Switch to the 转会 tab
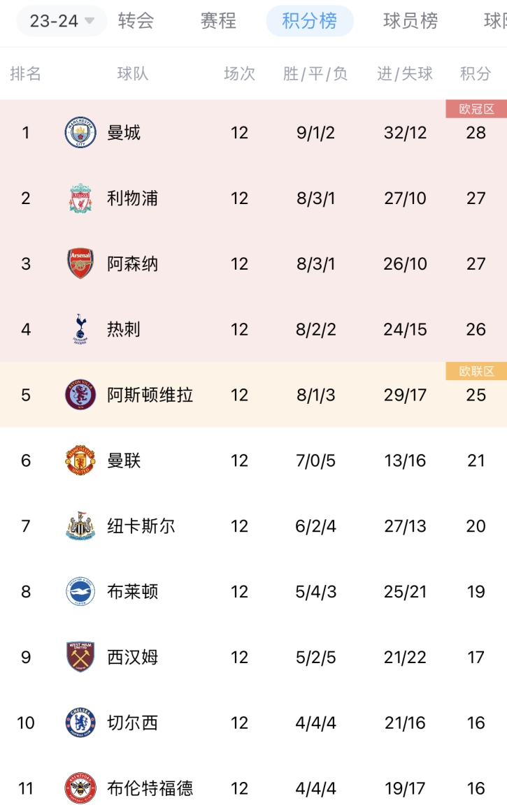Image resolution: width=507 pixels, height=812 pixels. tap(136, 21)
